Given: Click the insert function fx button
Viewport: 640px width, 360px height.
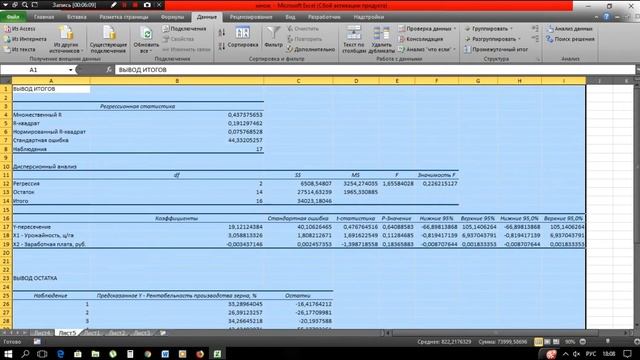Looking at the screenshot, I should click(x=109, y=70).
